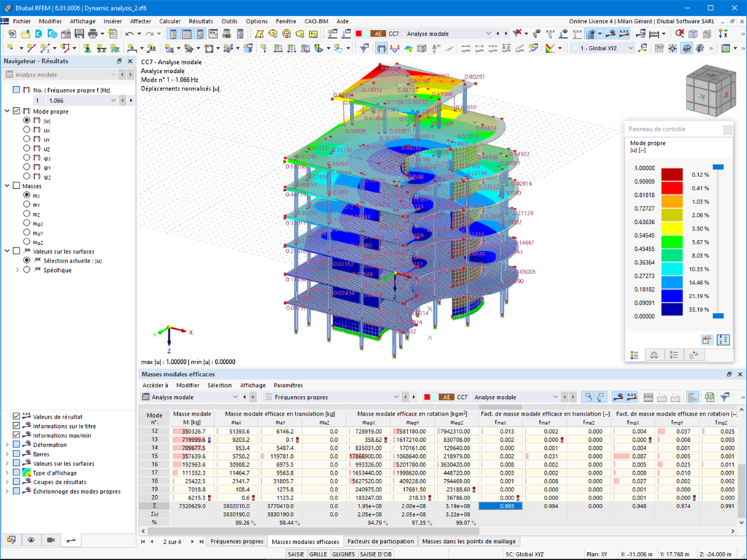Select the φX mode shape radio button

pyautogui.click(x=27, y=157)
